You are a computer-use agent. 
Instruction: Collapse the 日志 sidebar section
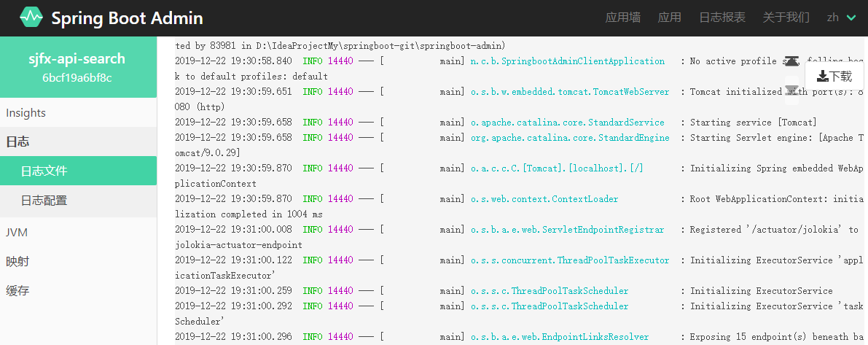tap(78, 142)
